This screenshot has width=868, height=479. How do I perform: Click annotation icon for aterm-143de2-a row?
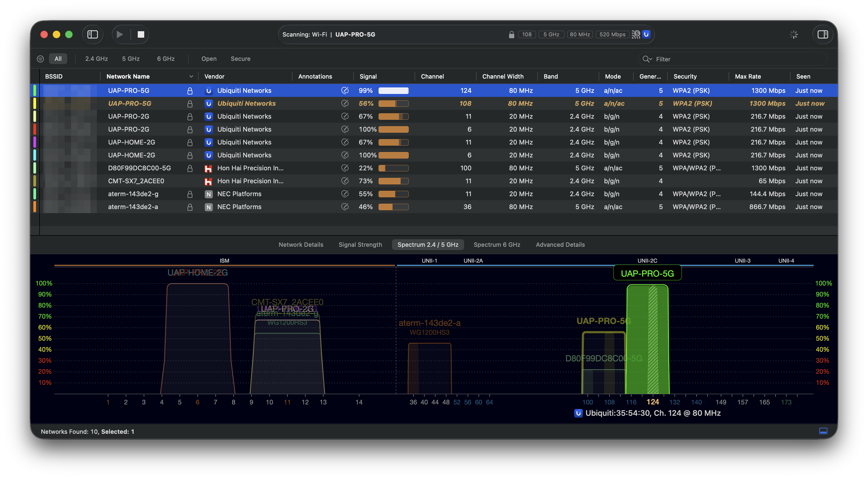coord(345,207)
